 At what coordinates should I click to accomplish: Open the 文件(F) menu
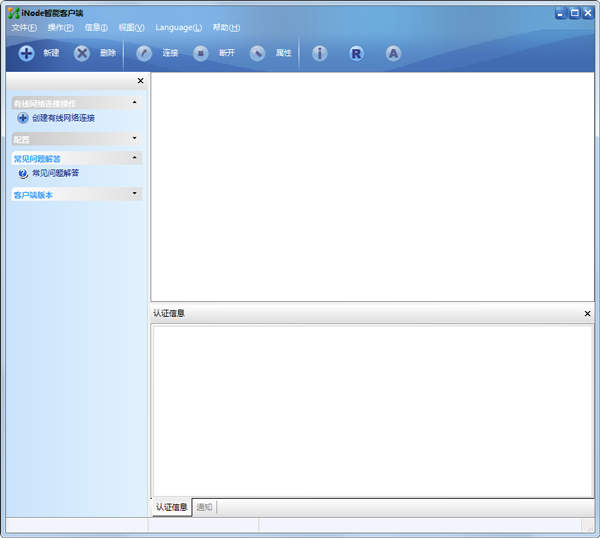point(24,28)
